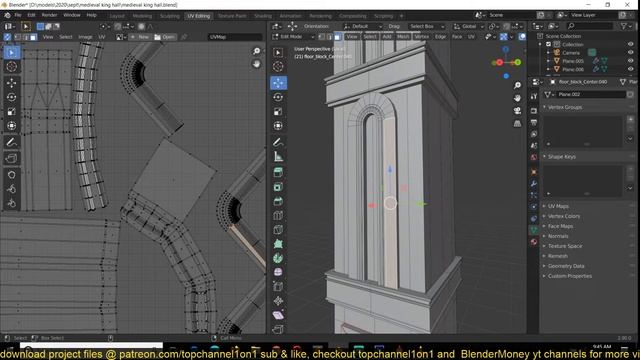Expand the UV Maps panel
Image resolution: width=640 pixels, height=360 pixels.
pyautogui.click(x=558, y=206)
